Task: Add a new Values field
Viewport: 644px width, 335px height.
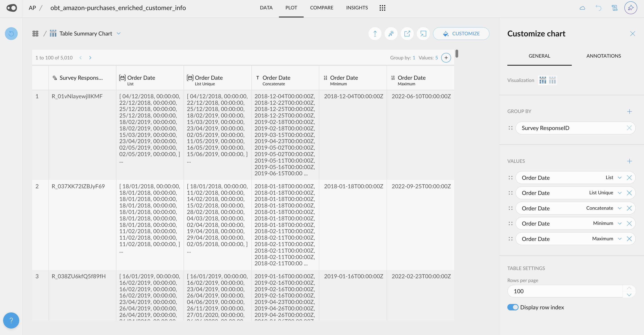Action: [x=629, y=161]
